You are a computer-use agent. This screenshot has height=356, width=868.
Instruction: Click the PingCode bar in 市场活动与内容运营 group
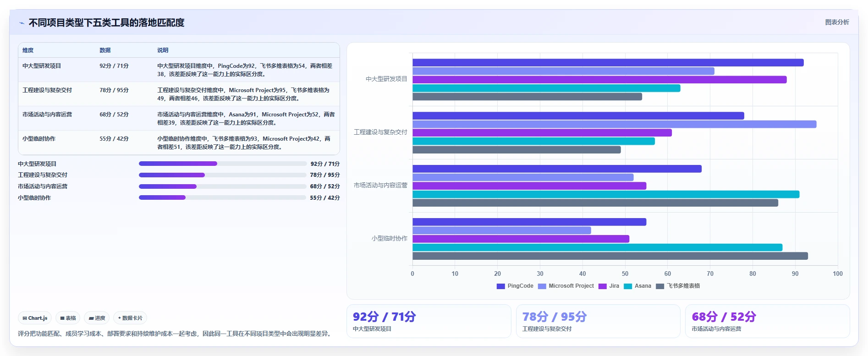pos(557,169)
